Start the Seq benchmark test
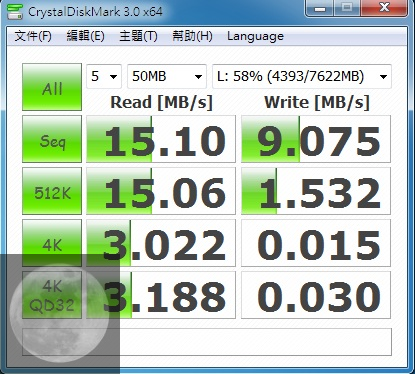Image resolution: width=415 pixels, height=374 pixels. [52, 139]
